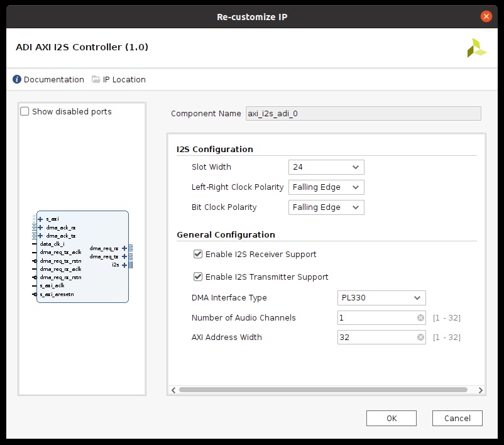Open the Documentation link
This screenshot has width=504, height=445.
48,79
